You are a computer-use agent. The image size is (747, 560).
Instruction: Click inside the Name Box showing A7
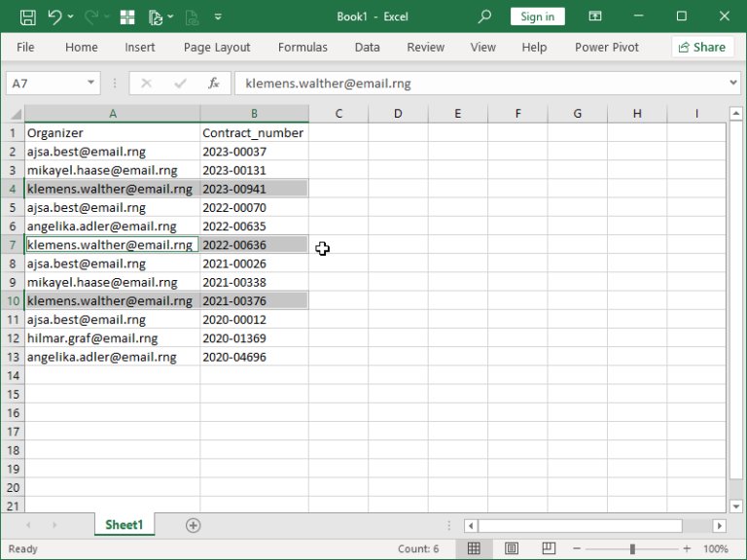46,84
